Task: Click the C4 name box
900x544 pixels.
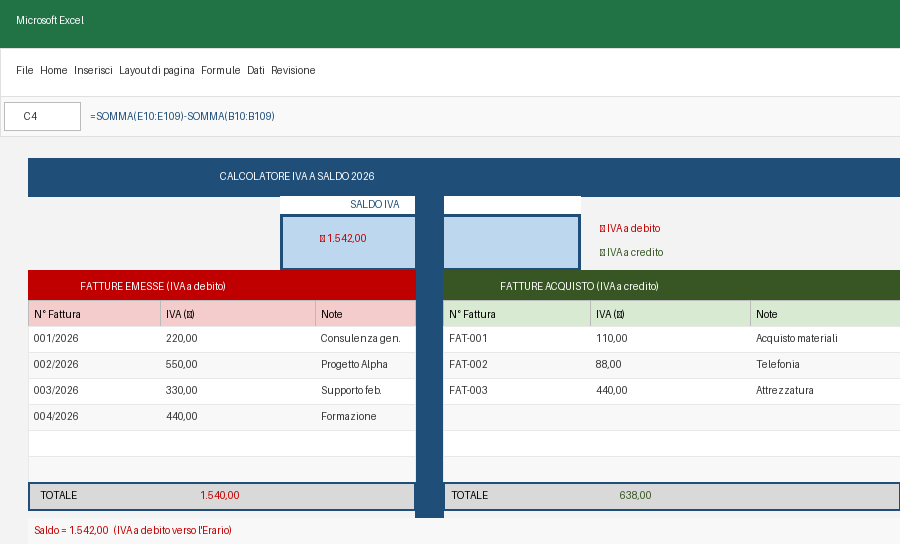Action: pos(42,116)
